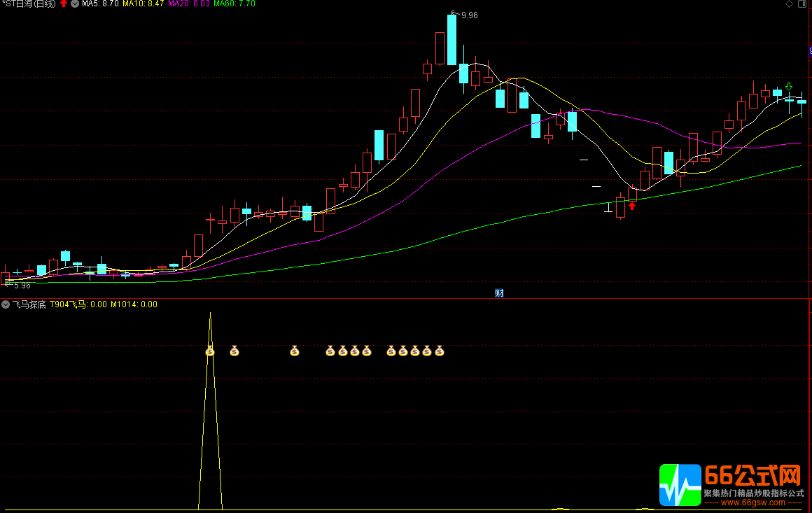The image size is (812, 513).
Task: Click the tall cyan candle at the 9.96 peak
Action: coord(452,40)
